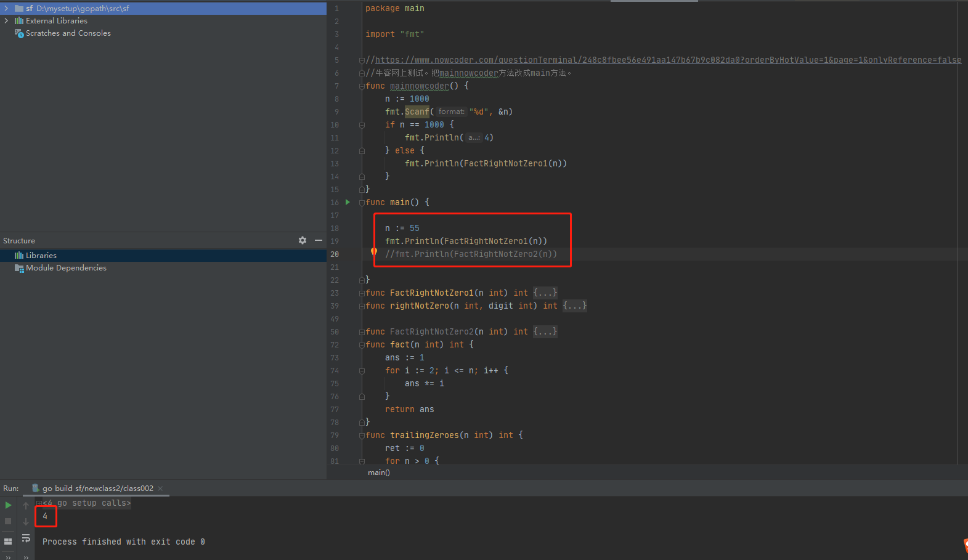The height and width of the screenshot is (560, 968).
Task: Click the {...} placeholder after rightNotZero
Action: click(x=575, y=306)
